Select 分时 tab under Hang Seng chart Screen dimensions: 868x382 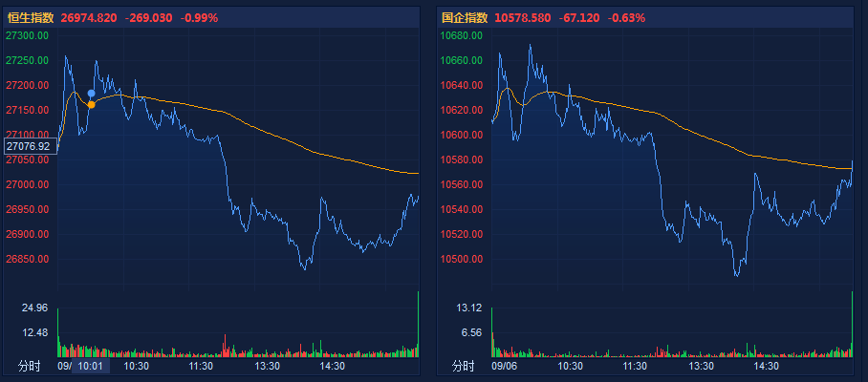pos(29,366)
